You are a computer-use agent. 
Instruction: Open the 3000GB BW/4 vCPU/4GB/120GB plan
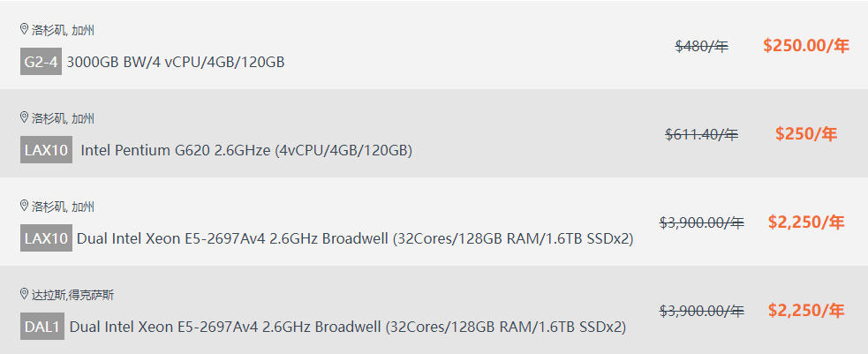coord(175,62)
